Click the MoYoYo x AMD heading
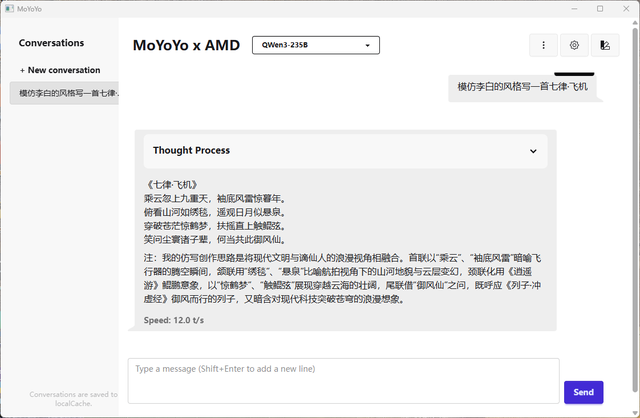640x418 pixels. click(186, 45)
